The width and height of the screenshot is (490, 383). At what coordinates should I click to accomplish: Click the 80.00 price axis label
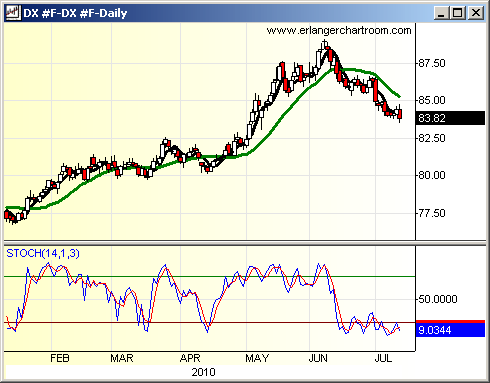[432, 175]
